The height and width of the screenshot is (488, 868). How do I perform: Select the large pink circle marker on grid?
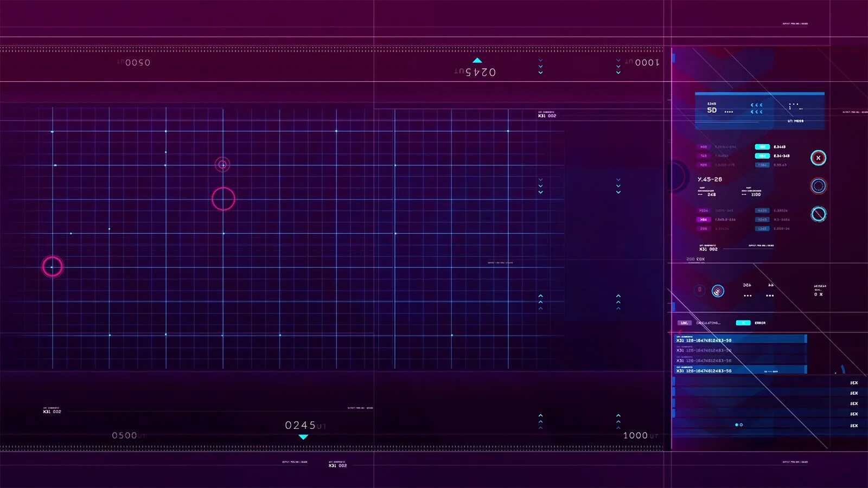pos(223,198)
